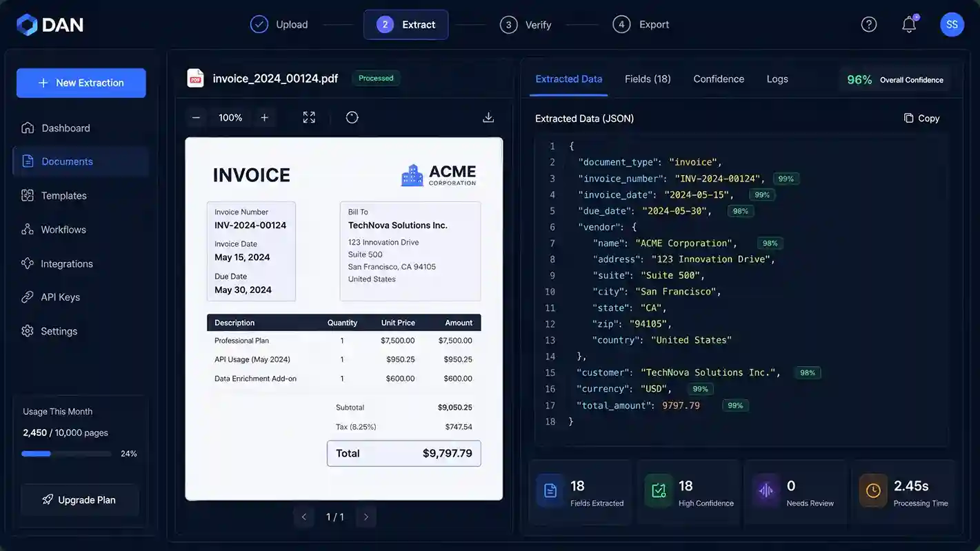Zoom in with the plus icon
Image resolution: width=980 pixels, height=551 pixels.
pyautogui.click(x=264, y=118)
